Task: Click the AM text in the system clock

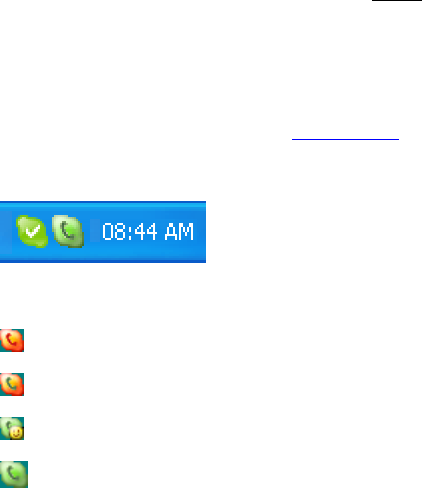Action: (179, 231)
